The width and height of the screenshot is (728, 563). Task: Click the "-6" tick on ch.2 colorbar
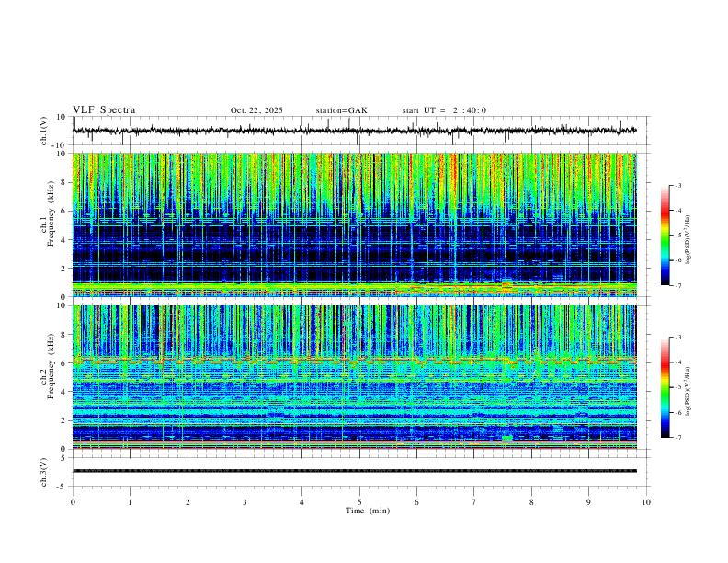[x=677, y=412]
